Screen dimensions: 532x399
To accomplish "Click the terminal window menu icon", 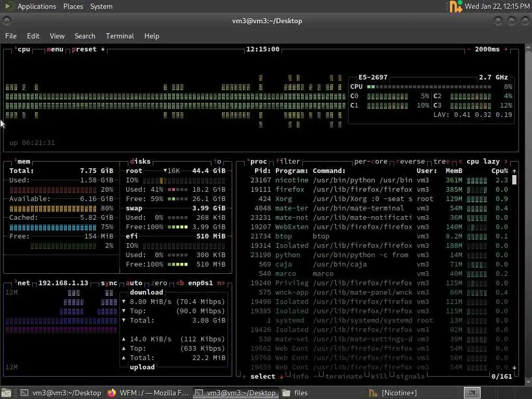I will click(x=6, y=21).
